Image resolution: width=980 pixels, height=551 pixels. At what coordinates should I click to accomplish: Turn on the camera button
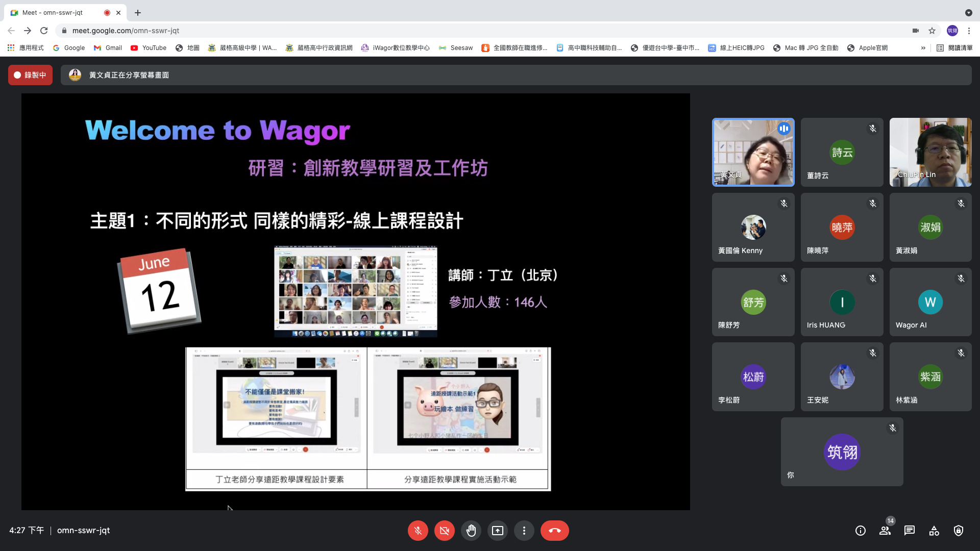[x=444, y=531]
